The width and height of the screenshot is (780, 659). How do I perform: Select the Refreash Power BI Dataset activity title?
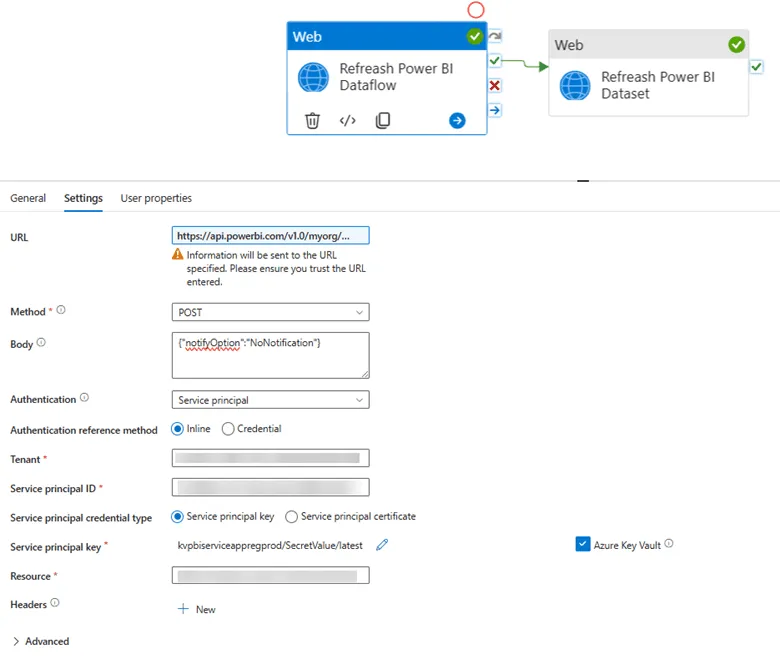click(x=658, y=85)
